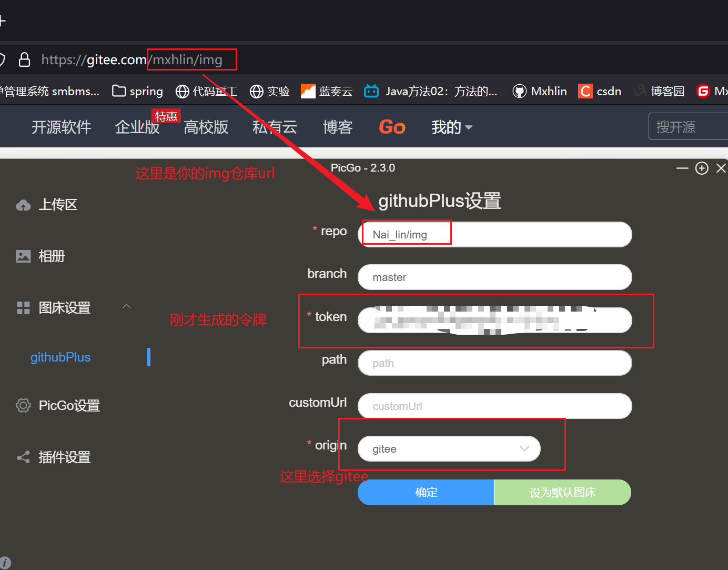Select githubPlus in the sidebar
Image resolution: width=728 pixels, height=570 pixels.
coord(60,357)
